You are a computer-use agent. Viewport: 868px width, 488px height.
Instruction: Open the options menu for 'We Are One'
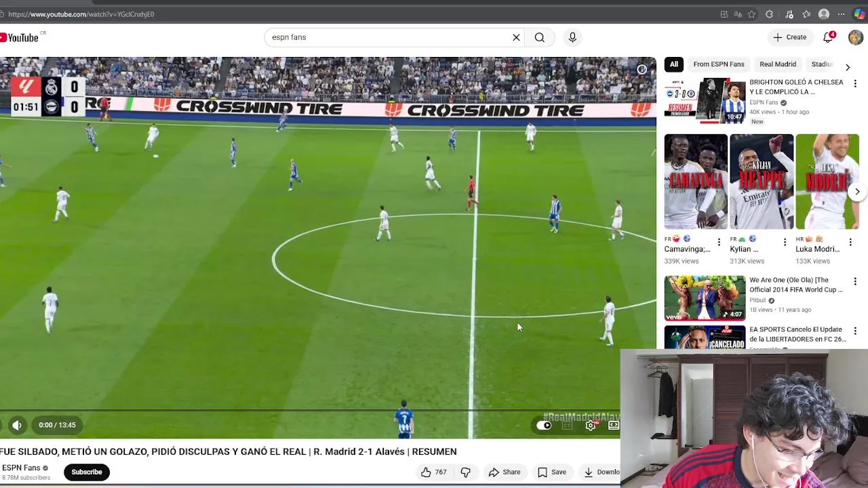tap(855, 281)
